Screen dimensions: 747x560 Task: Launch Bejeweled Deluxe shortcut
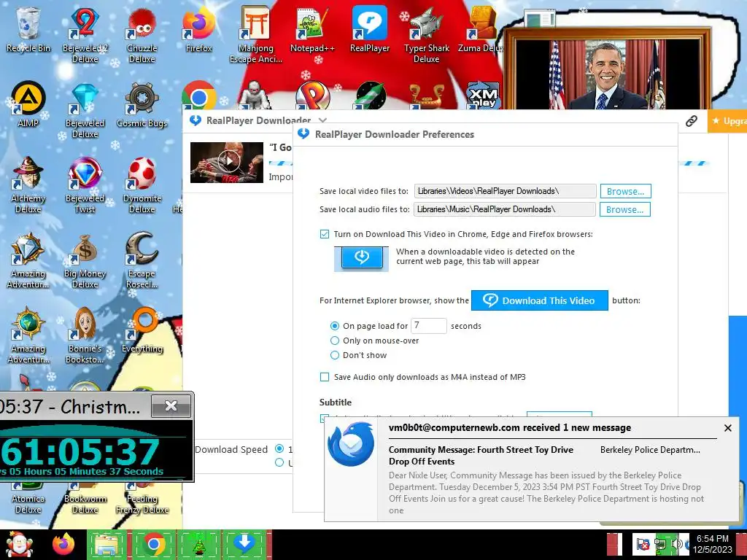click(85, 109)
